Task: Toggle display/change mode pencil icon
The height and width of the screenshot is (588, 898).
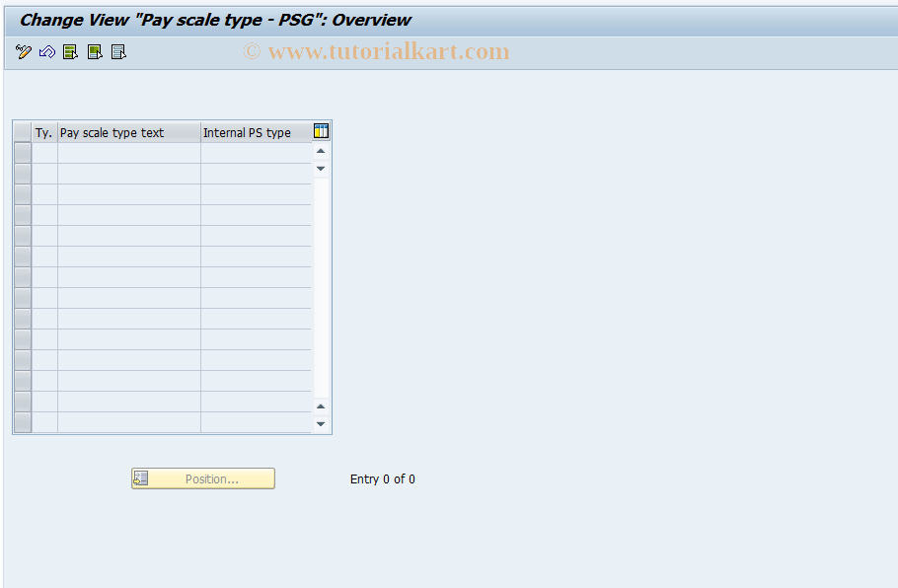Action: 24,52
